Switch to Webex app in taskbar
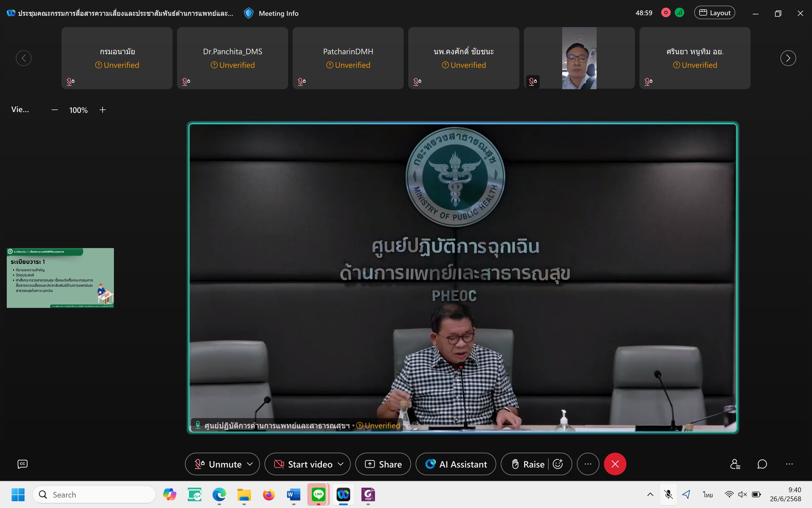 click(x=343, y=494)
